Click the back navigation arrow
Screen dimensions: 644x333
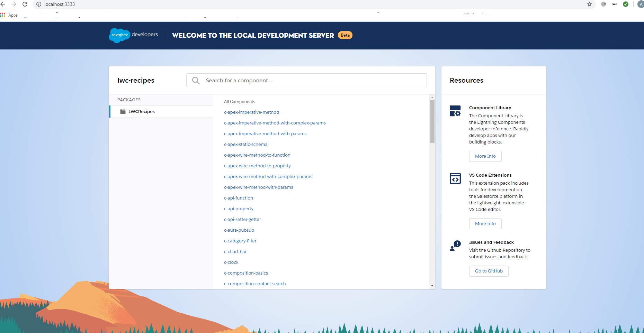pos(4,4)
